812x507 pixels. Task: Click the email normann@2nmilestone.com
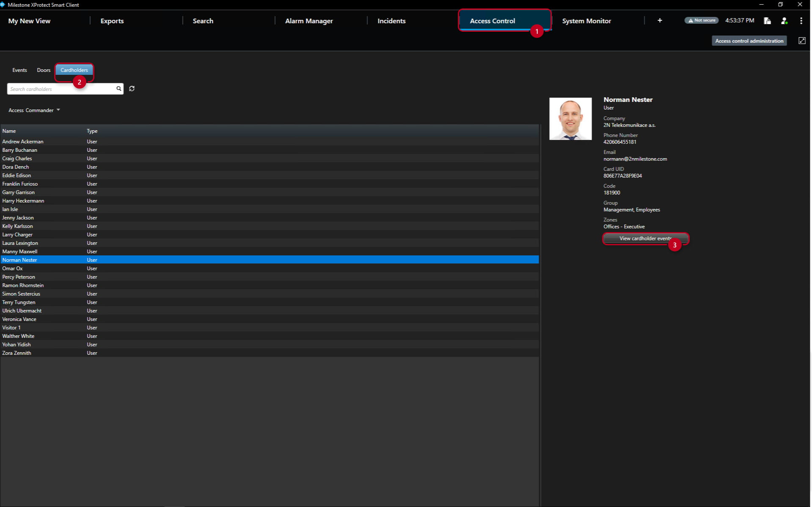[635, 159]
